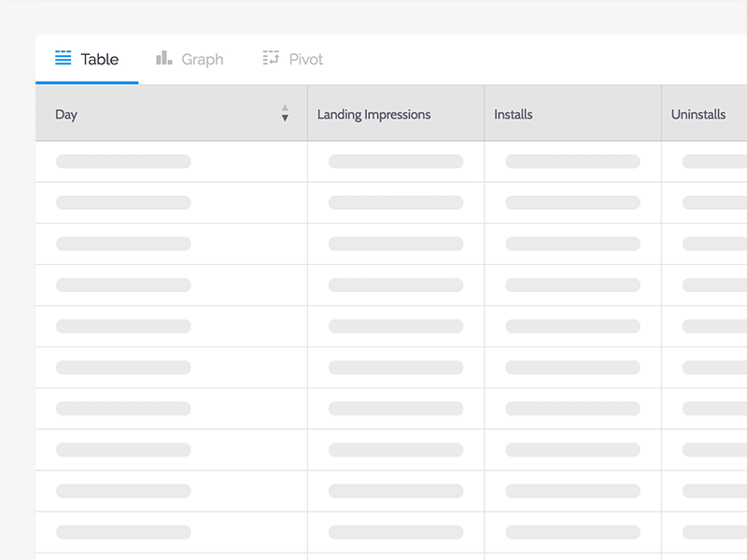Screen dimensions: 747x560
Task: Select the Pivot tab label
Action: (x=306, y=60)
